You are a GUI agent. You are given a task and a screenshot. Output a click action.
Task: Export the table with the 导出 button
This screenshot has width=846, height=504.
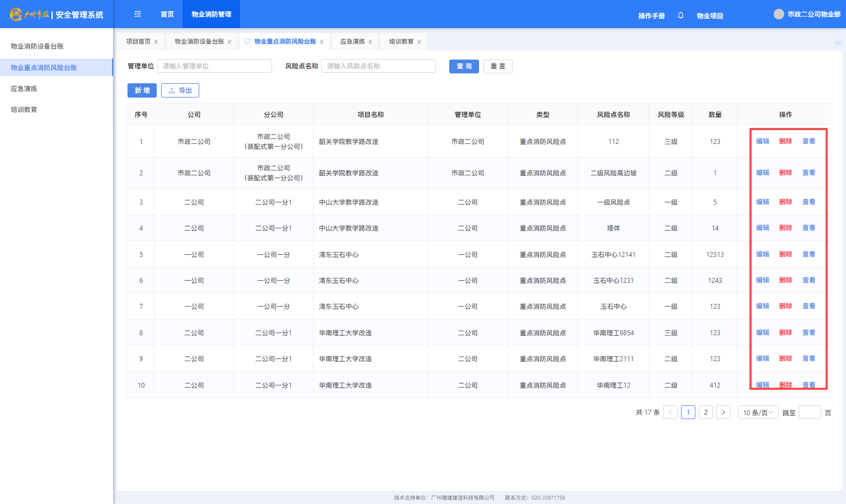point(180,90)
